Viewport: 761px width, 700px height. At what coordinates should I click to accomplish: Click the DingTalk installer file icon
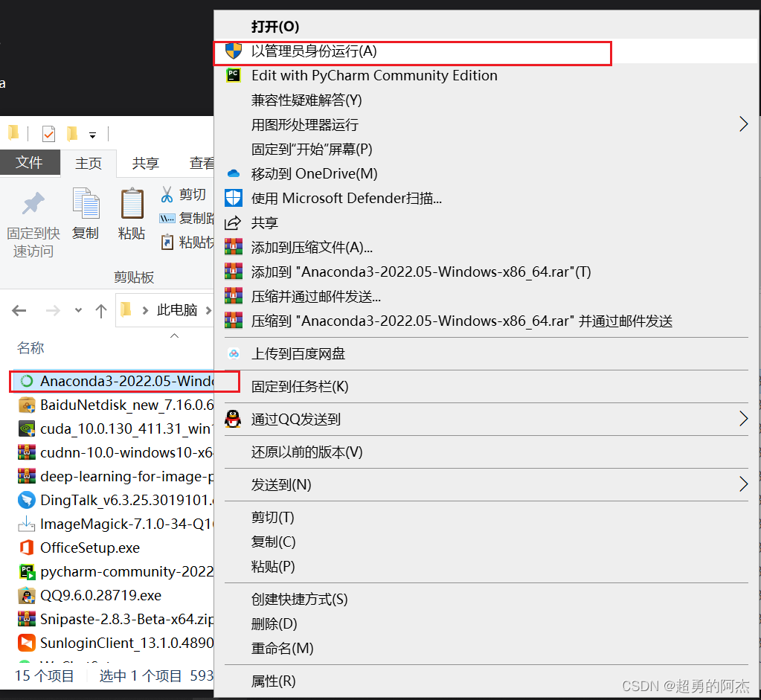coord(27,500)
